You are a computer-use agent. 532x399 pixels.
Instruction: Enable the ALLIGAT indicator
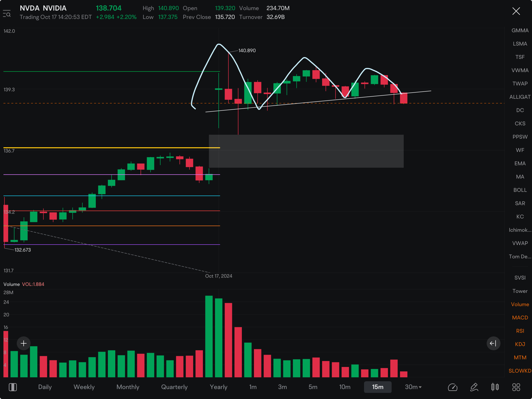coord(520,97)
